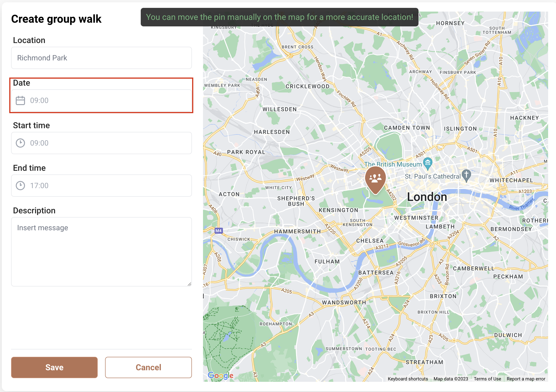
Task: Save the group walk
Action: [54, 367]
